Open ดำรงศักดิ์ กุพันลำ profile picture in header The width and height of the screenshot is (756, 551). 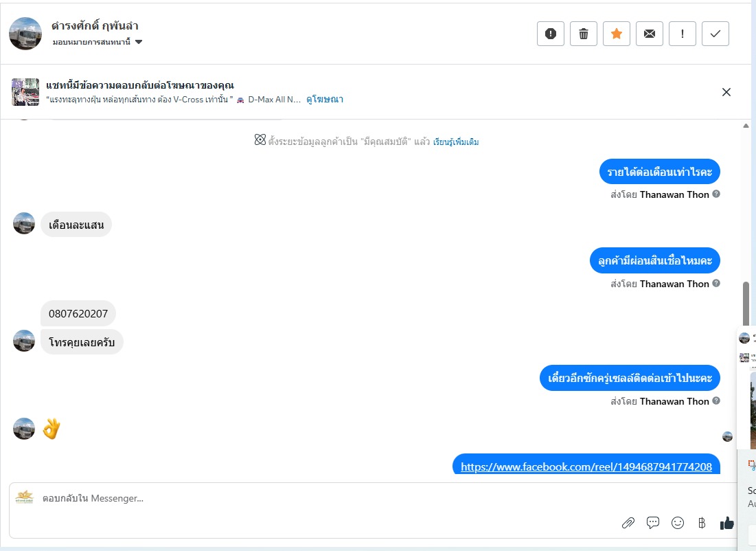(25, 34)
